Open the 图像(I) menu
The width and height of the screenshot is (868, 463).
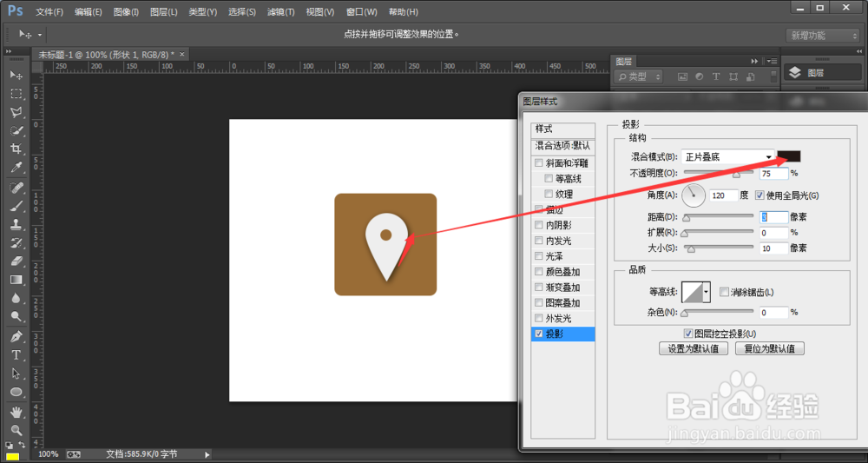[x=126, y=11]
